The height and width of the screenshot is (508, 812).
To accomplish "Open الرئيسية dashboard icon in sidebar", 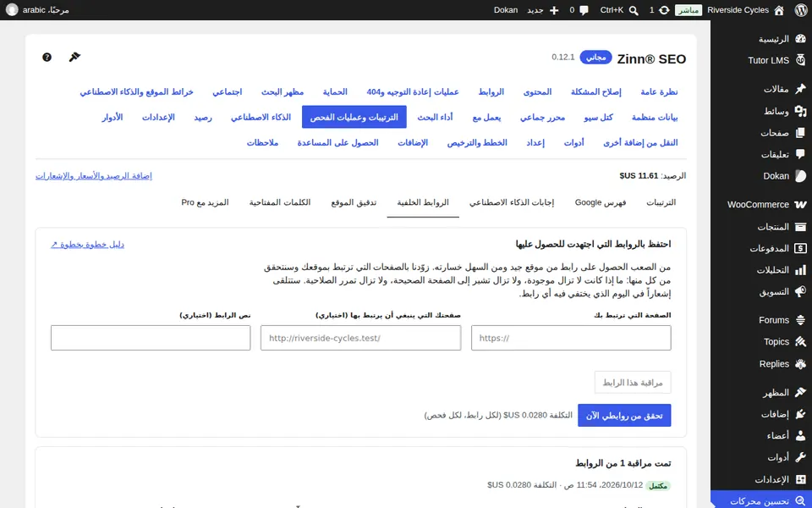I will click(801, 39).
